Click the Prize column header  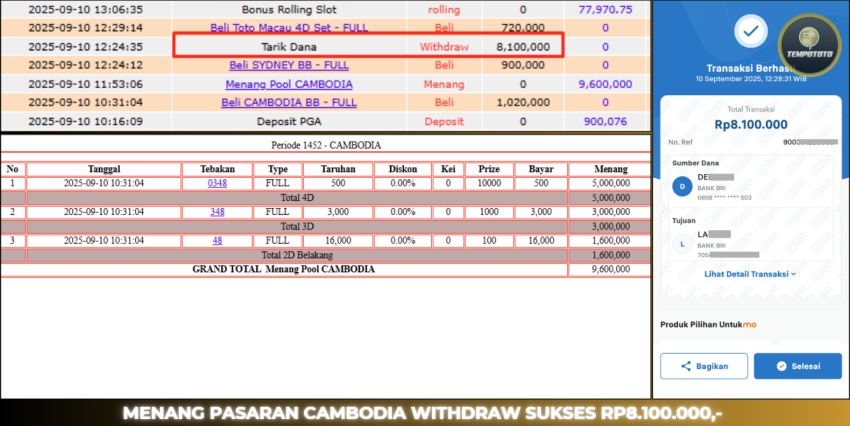click(489, 169)
